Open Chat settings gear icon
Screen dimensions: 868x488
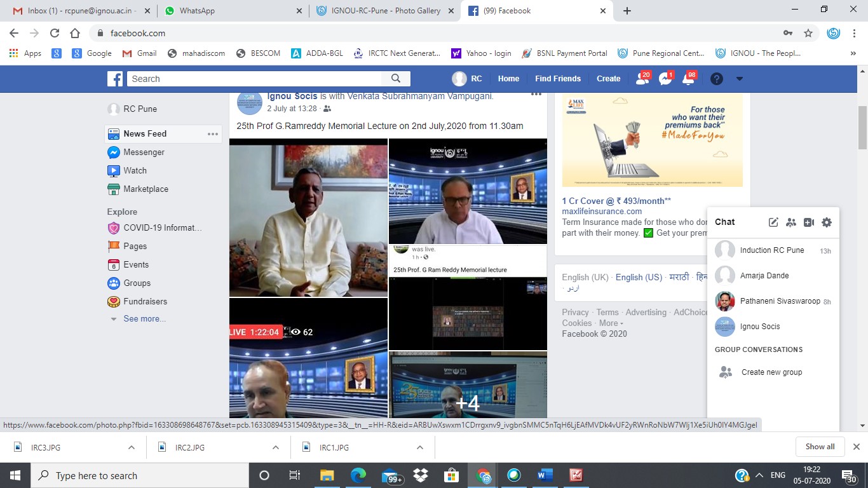tap(826, 222)
